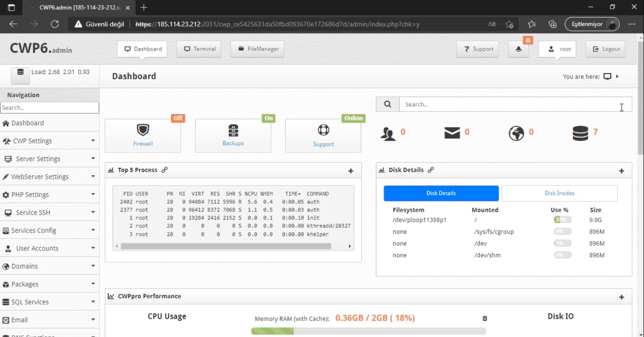Click the globe domains count icon
Image resolution: width=644 pixels, height=337 pixels.
516,134
